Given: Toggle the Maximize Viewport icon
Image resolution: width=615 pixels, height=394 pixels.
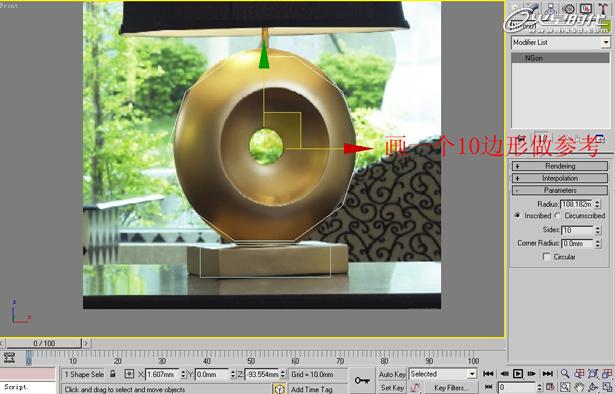Looking at the screenshot, I should (607, 387).
